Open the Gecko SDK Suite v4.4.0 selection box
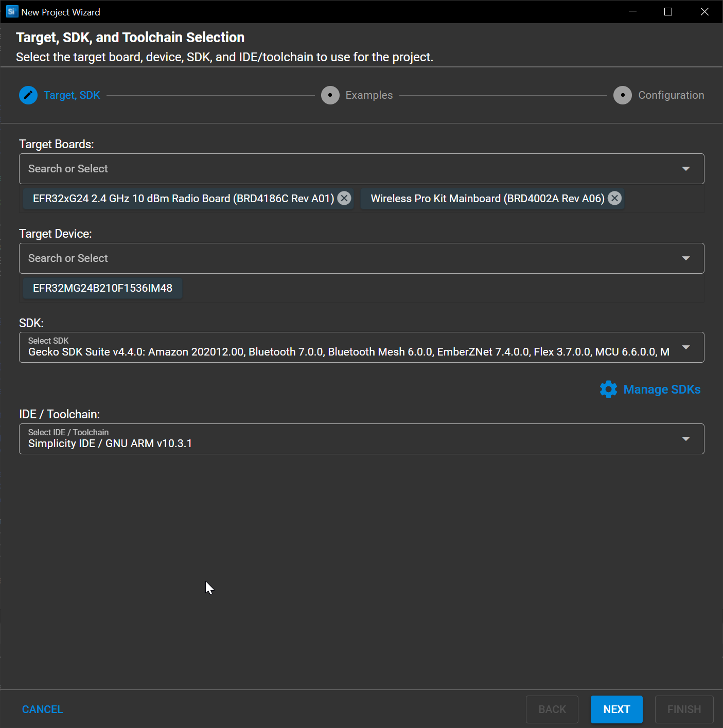Viewport: 723px width, 728px height. click(x=362, y=347)
